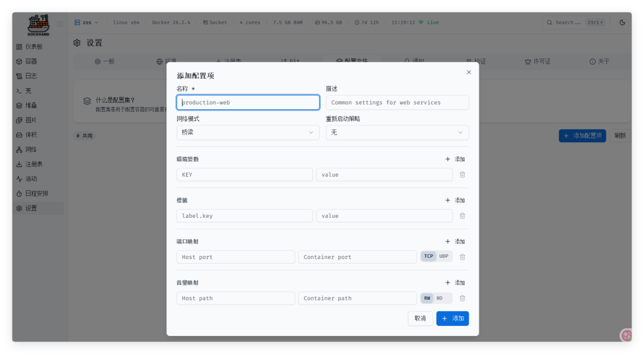The width and height of the screenshot is (644, 354).
Task: Delete the port mapping row
Action: click(463, 257)
